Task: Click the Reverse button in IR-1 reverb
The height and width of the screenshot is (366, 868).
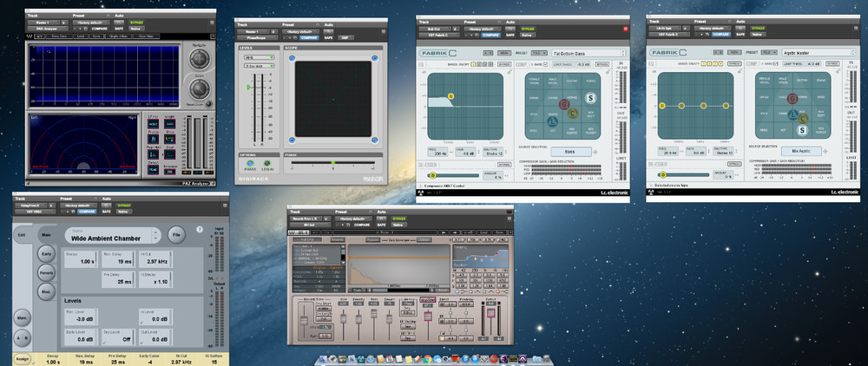Action: click(338, 239)
